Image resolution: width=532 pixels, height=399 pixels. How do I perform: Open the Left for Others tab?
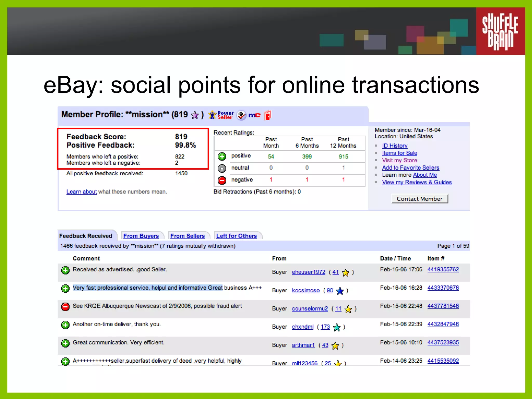236,236
